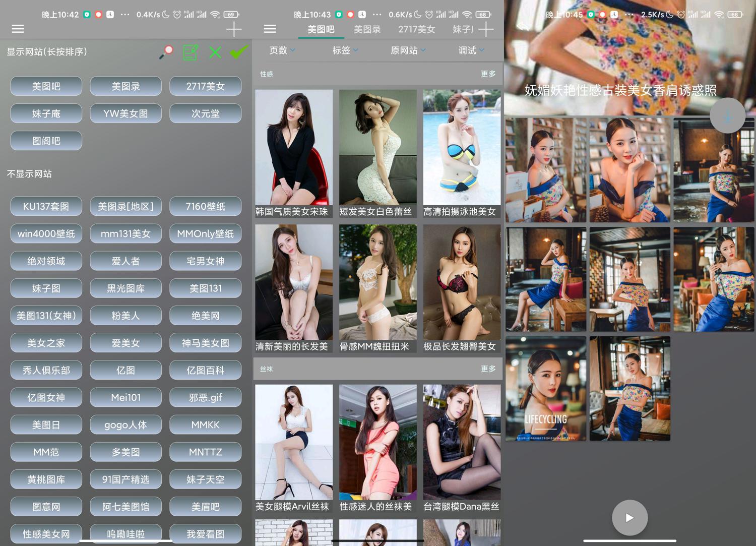
Task: Open the hamburger menu in site list screen
Action: (18, 29)
